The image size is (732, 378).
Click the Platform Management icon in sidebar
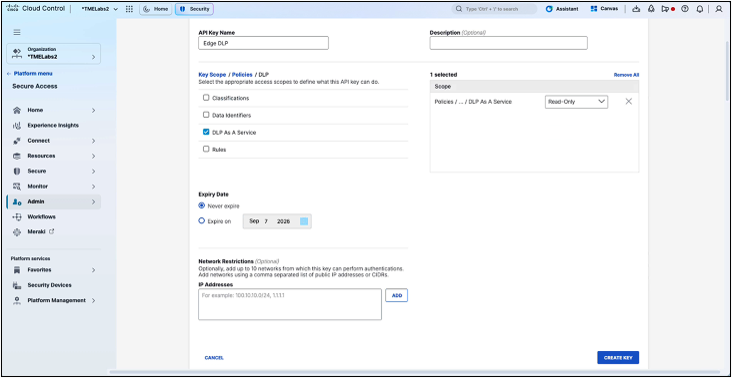(x=17, y=301)
